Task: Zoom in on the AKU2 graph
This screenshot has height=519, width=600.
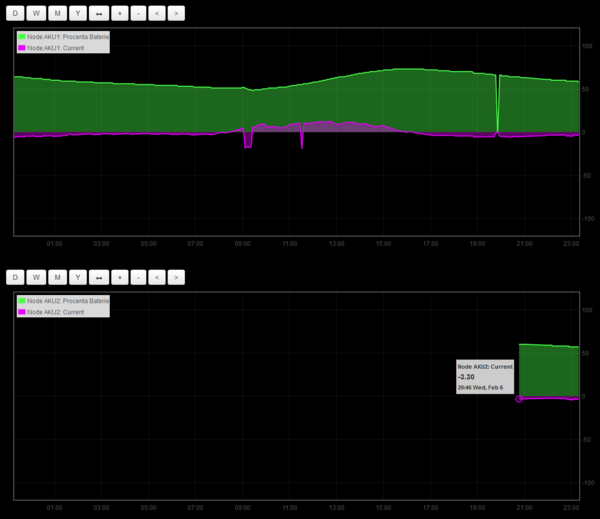Action: 120,277
